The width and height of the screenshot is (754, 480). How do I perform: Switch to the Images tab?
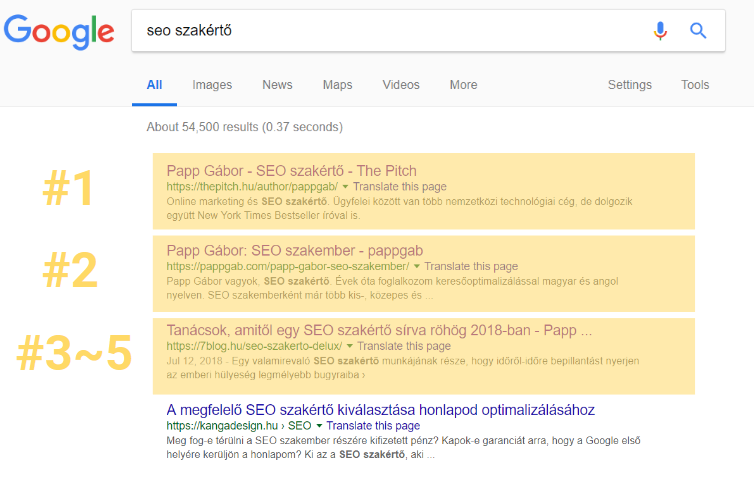212,85
